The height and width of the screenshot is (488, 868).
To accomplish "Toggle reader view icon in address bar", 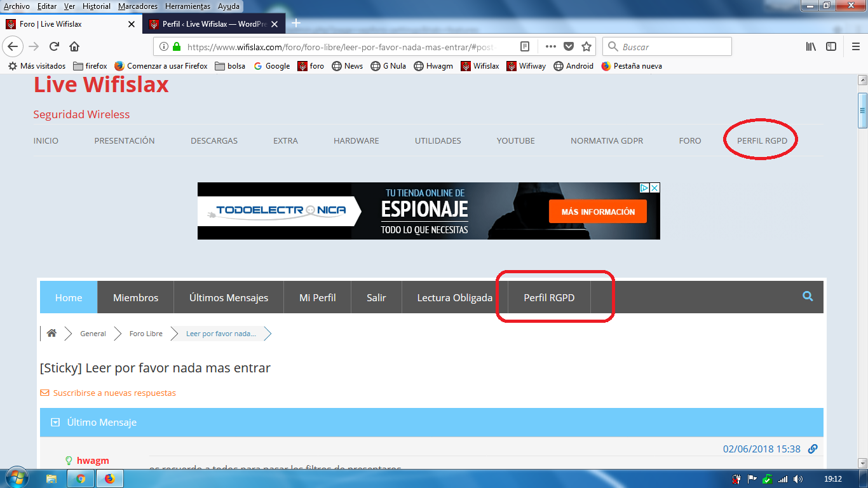I will [x=525, y=46].
